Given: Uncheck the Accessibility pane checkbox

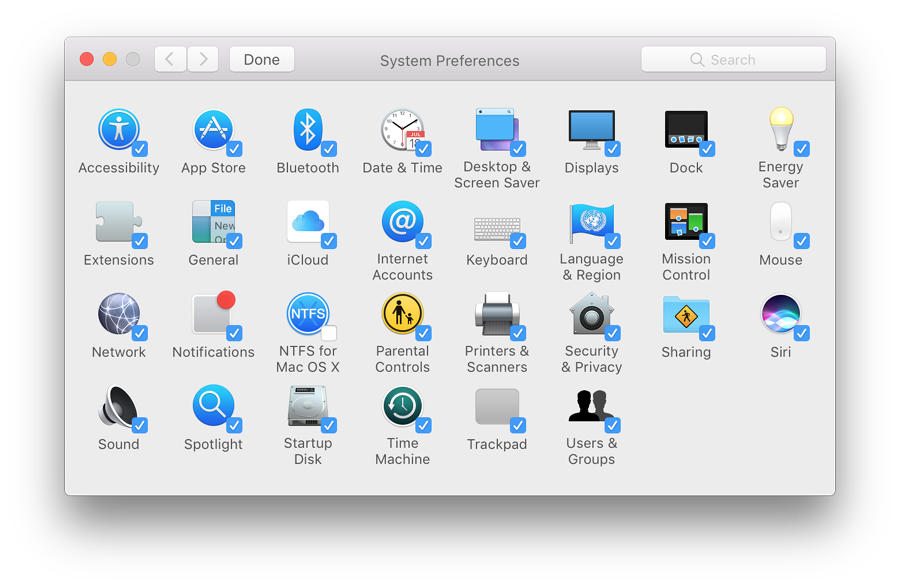Looking at the screenshot, I should click(140, 149).
